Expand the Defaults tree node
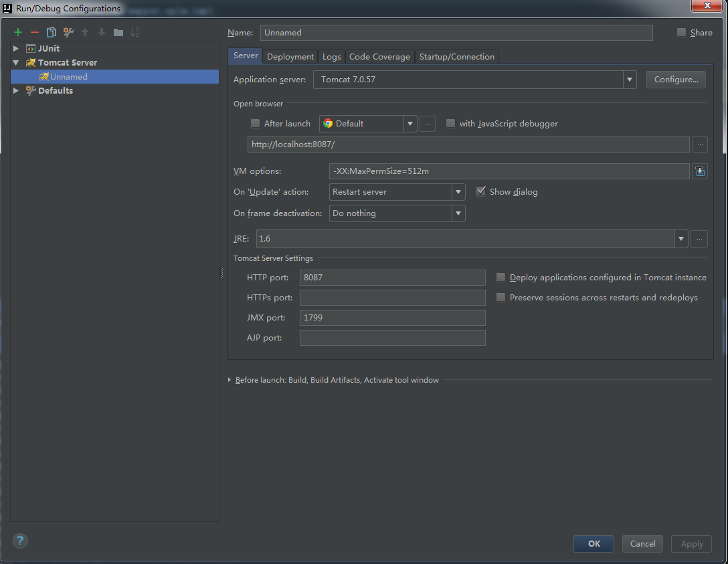Image resolution: width=728 pixels, height=564 pixels. (x=16, y=90)
